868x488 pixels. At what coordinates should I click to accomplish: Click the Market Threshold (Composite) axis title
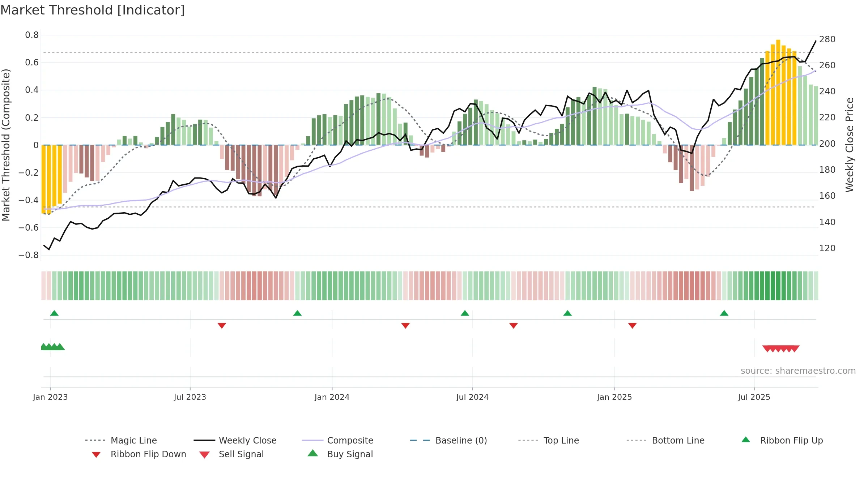[6, 145]
